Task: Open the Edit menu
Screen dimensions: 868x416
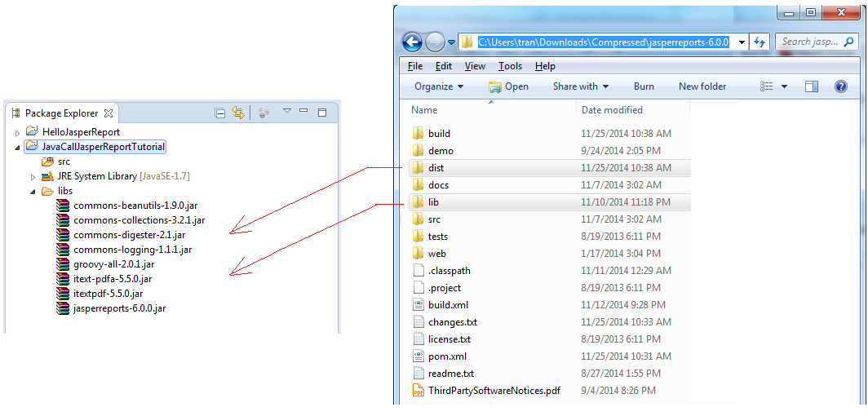Action: [x=444, y=66]
